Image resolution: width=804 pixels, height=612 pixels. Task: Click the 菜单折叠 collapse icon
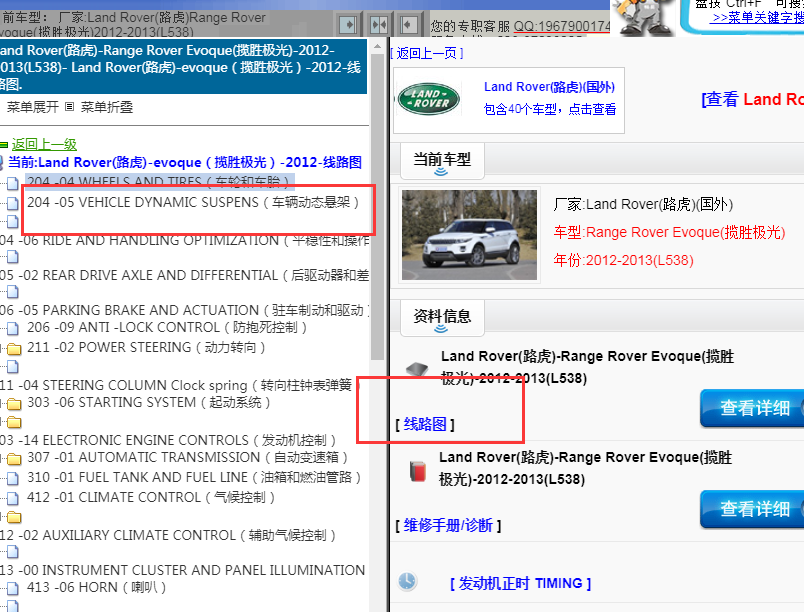pos(70,107)
